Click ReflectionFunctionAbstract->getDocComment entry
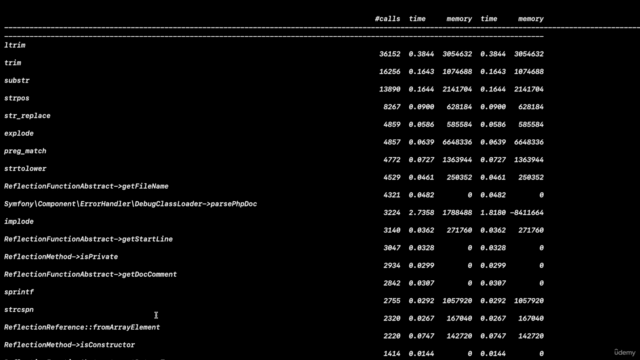Screen dimensions: 640x360 click(x=91, y=274)
